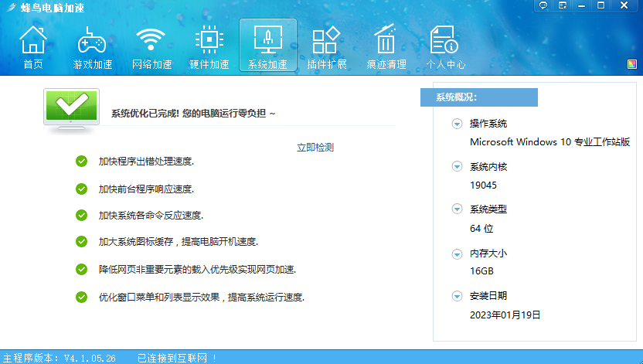Collapse the 系统类型 section arrow
Screen dimensions: 643x364
(457, 209)
